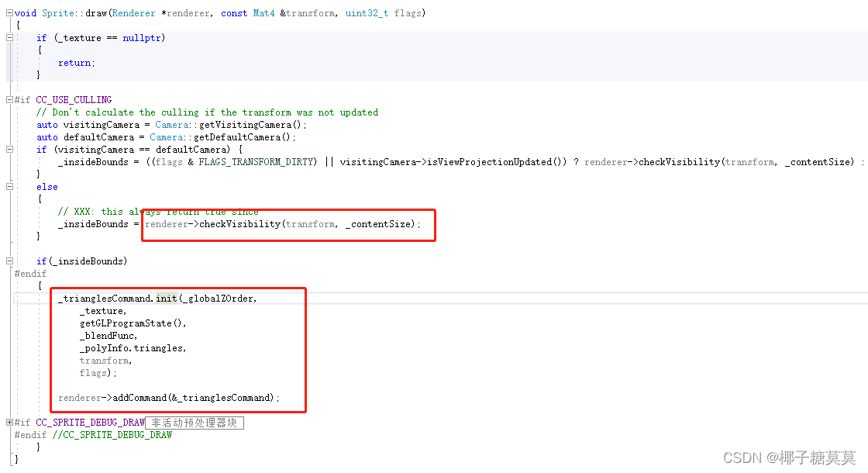The width and height of the screenshot is (868, 473).
Task: Select the CC_USE_CULLING macro name
Action: coord(74,100)
